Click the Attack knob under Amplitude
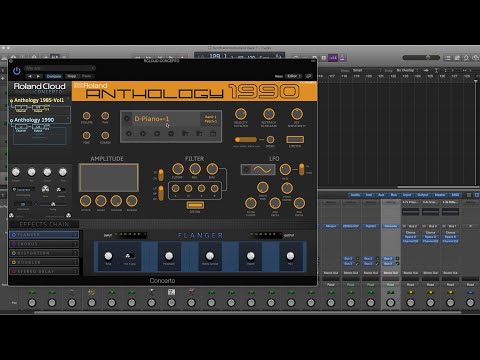Image resolution: width=480 pixels, height=360 pixels. pos(86,201)
